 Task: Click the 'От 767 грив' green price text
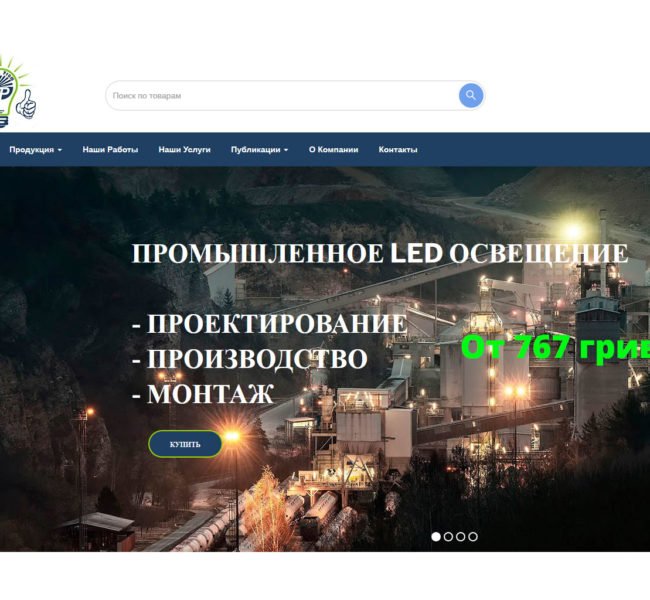pos(555,347)
